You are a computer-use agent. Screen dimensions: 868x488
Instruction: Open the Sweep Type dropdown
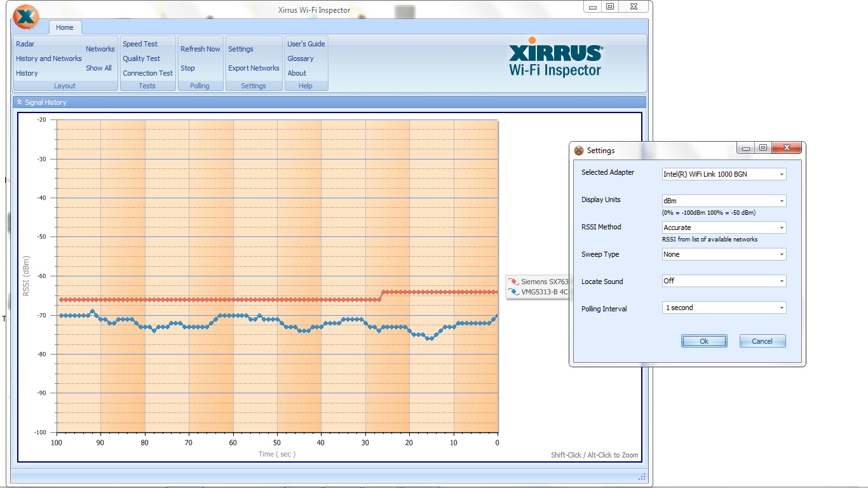pos(724,254)
